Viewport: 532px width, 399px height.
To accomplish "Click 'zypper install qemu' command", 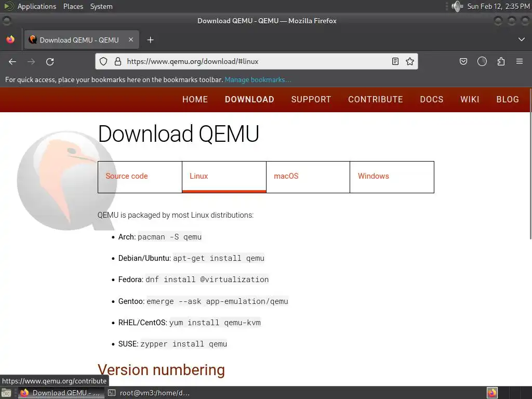I will click(x=183, y=344).
